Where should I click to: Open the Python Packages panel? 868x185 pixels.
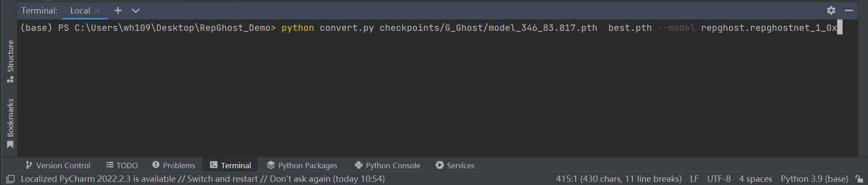point(302,166)
